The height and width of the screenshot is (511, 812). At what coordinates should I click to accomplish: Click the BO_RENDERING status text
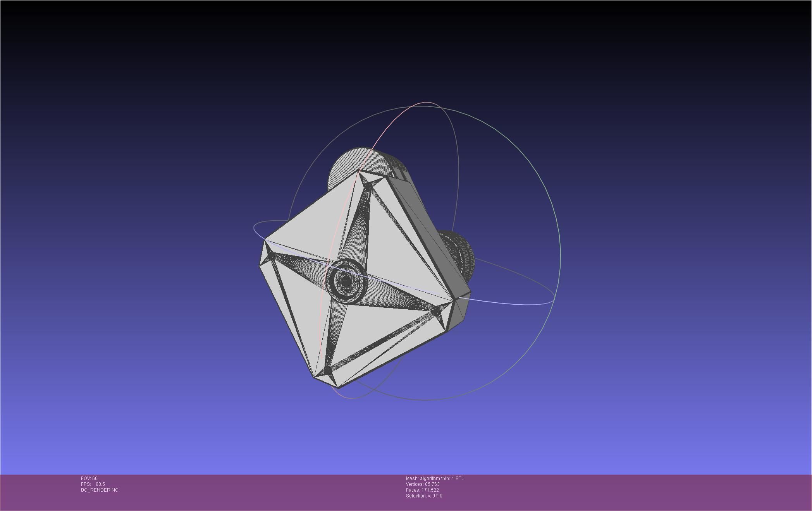pos(100,490)
